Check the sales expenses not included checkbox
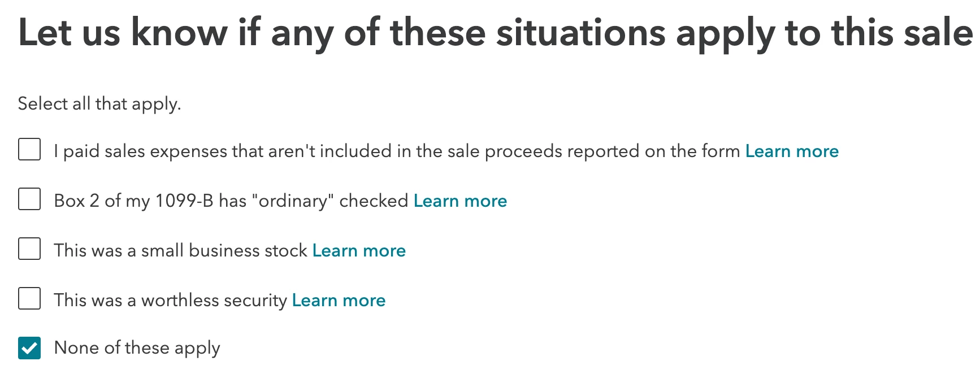 [29, 150]
